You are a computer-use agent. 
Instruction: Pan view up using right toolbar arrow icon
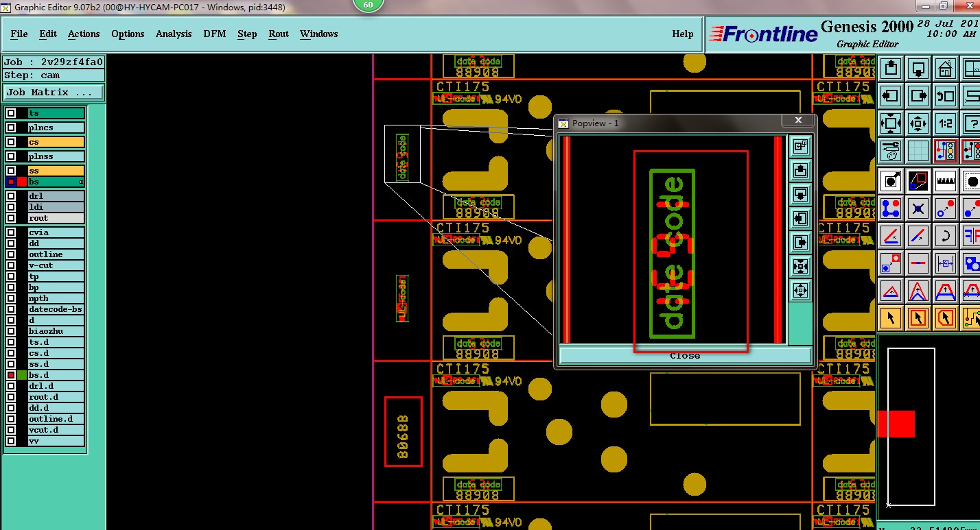[891, 69]
